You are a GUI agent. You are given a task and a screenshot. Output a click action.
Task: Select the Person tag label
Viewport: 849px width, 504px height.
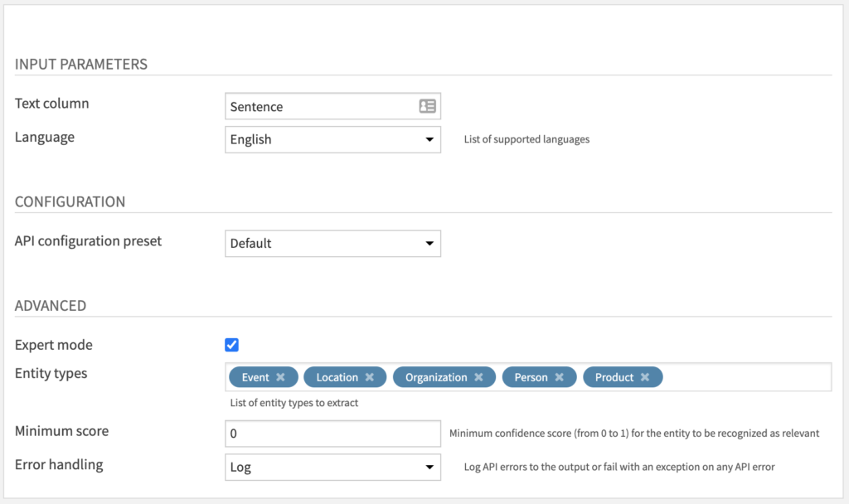pos(531,377)
